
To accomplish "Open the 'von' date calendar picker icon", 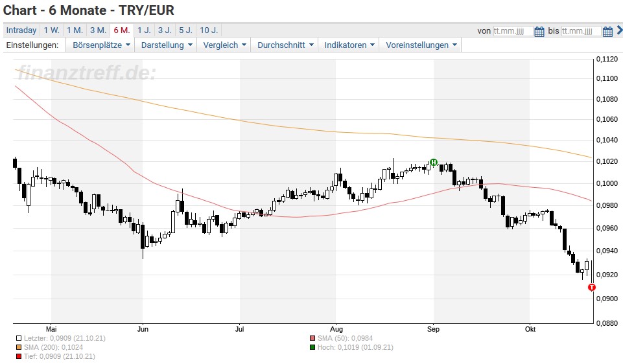I will [539, 31].
